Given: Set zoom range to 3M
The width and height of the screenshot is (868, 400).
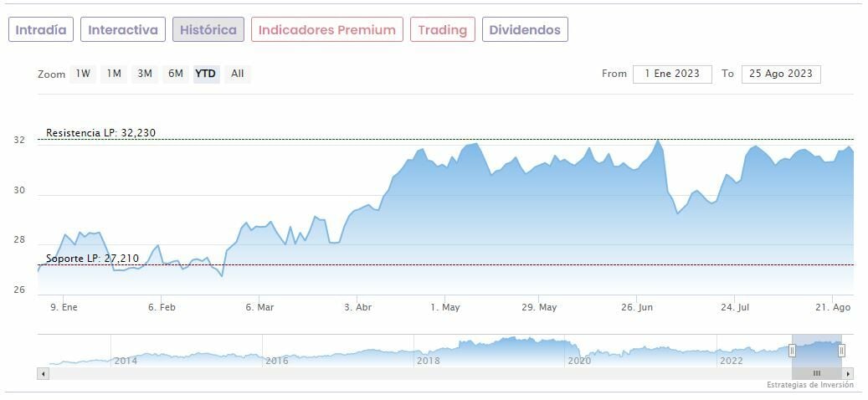Looking at the screenshot, I should 145,74.
